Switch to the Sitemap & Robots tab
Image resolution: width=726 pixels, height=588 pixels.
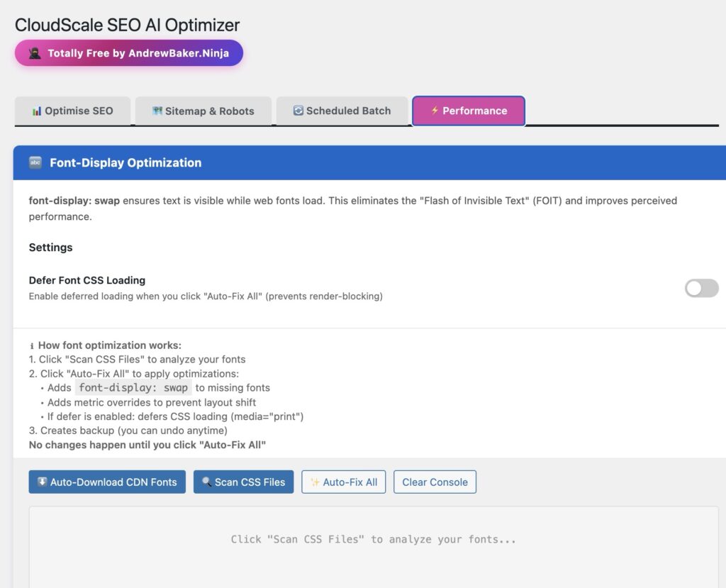203,111
